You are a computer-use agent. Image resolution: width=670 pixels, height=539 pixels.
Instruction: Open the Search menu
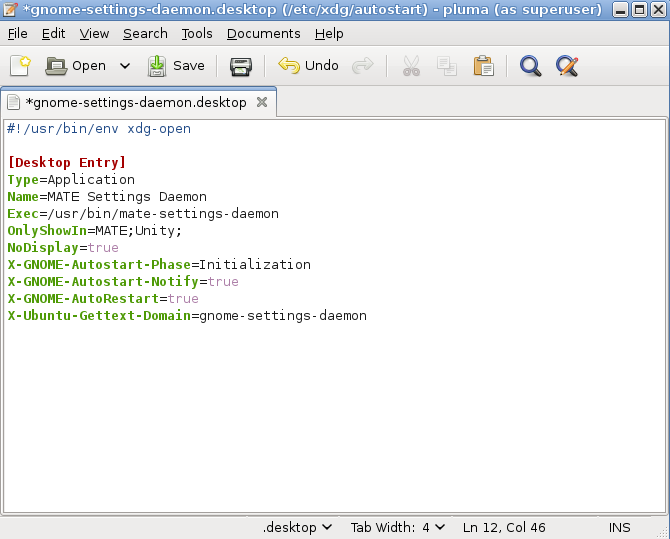(145, 33)
